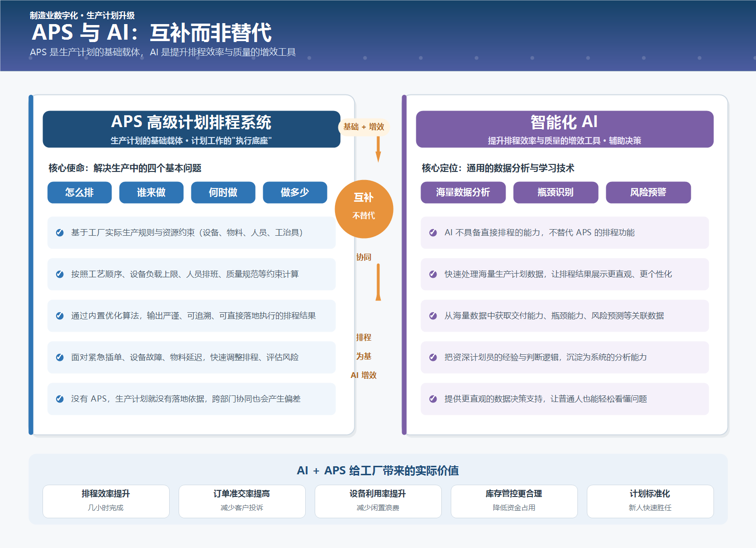
Task: Click check icon beside 按照工艺顺序
Action: [x=60, y=274]
